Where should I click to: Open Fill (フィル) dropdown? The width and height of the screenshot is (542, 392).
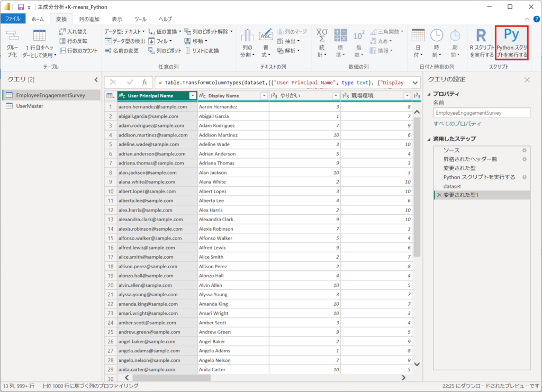(160, 41)
